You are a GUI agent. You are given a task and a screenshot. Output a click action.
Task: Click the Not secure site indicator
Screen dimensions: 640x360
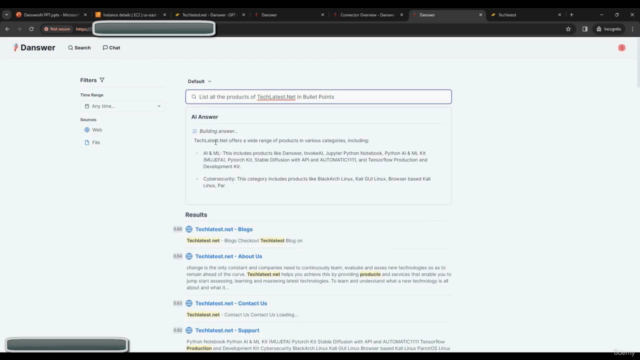[x=57, y=29]
